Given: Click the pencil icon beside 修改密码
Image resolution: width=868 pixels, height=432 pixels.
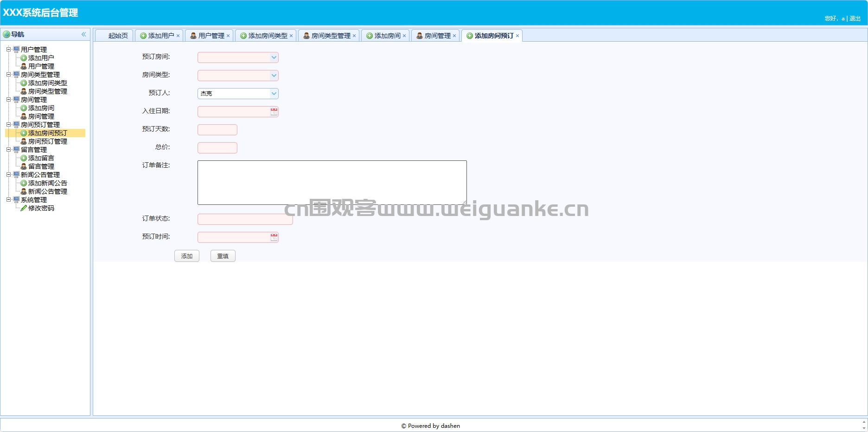Looking at the screenshot, I should (x=24, y=208).
